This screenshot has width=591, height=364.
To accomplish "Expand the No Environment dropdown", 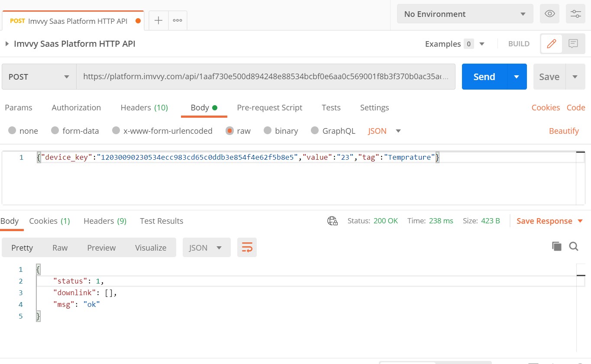I will tap(465, 14).
